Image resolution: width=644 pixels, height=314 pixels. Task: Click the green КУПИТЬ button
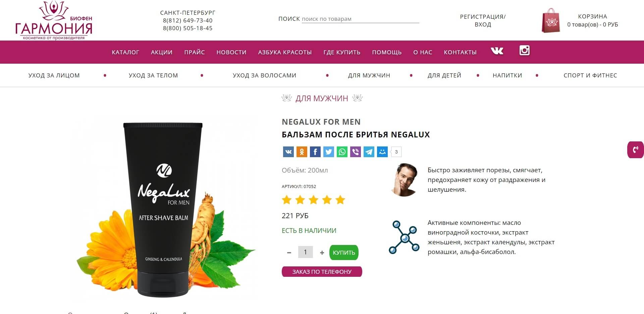tap(344, 253)
